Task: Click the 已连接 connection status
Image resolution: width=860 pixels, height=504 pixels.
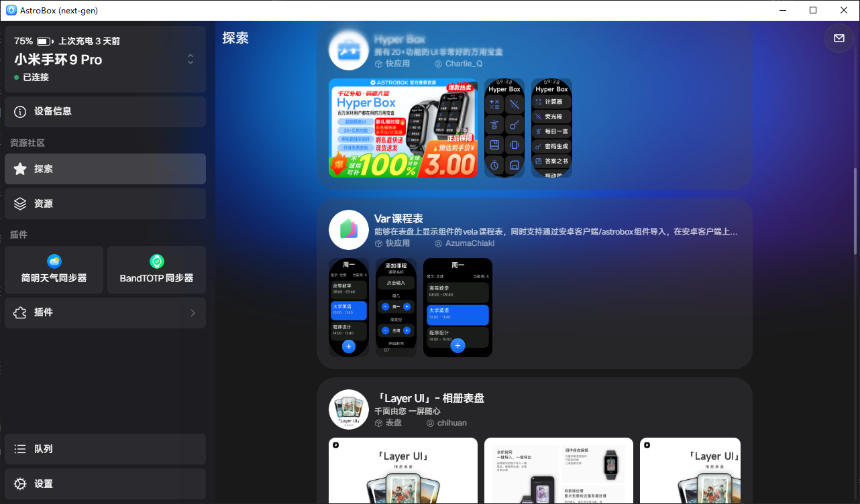Action: [36, 77]
